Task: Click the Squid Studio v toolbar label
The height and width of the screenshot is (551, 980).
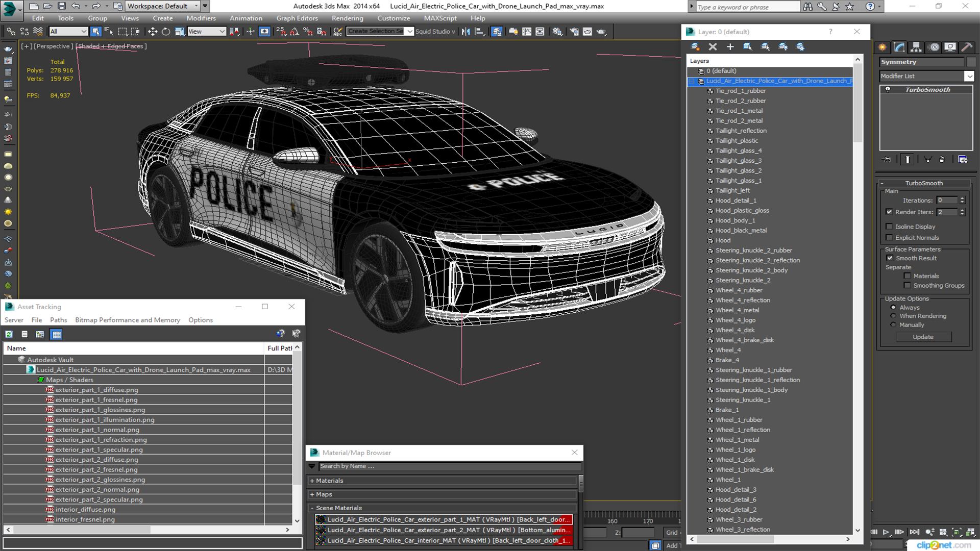Action: (x=435, y=32)
